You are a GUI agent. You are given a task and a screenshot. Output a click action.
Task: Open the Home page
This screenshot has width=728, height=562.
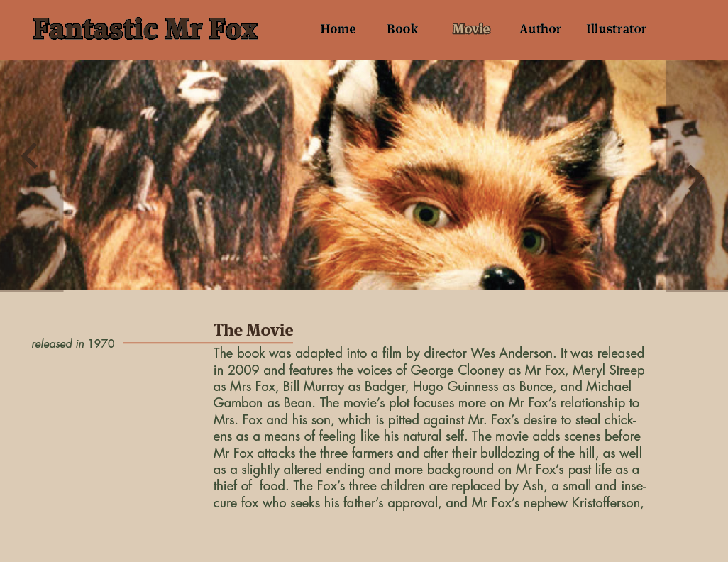338,29
